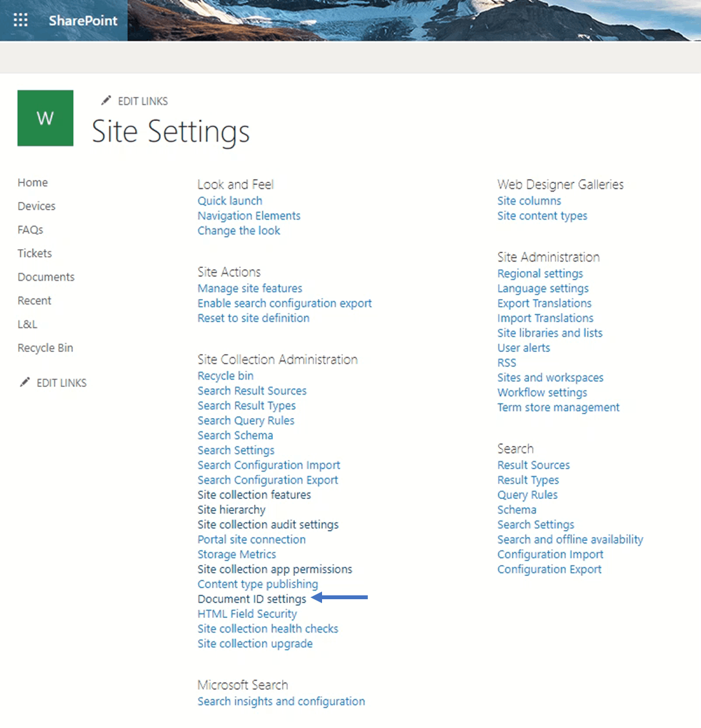Run Site collection health checks
The image size is (701, 728).
[268, 628]
